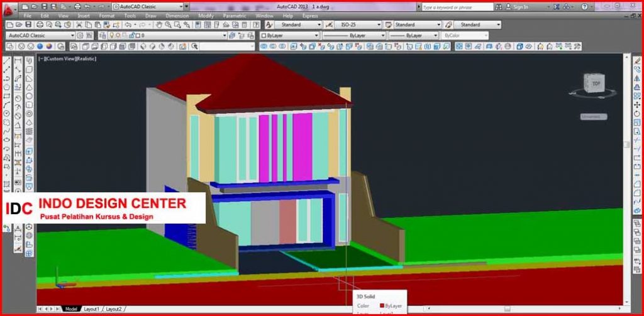644x316 pixels.
Task: Click Save in the Quick Access toolbar
Action: pos(44,6)
